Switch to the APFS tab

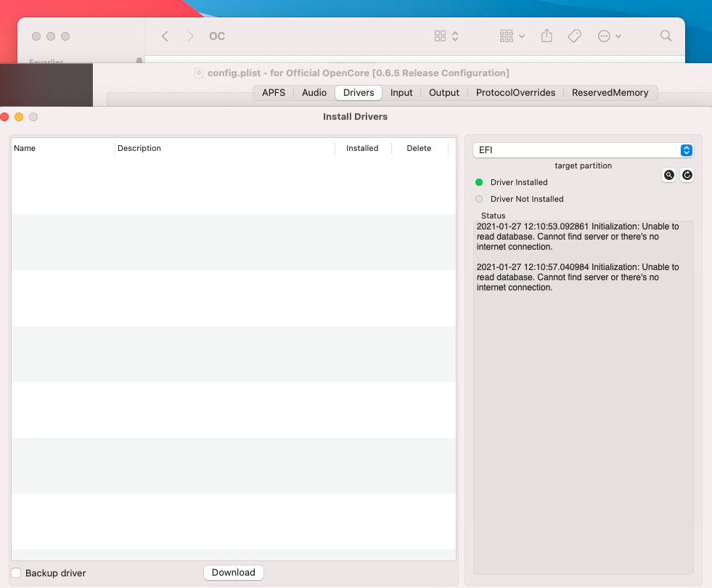tap(274, 93)
